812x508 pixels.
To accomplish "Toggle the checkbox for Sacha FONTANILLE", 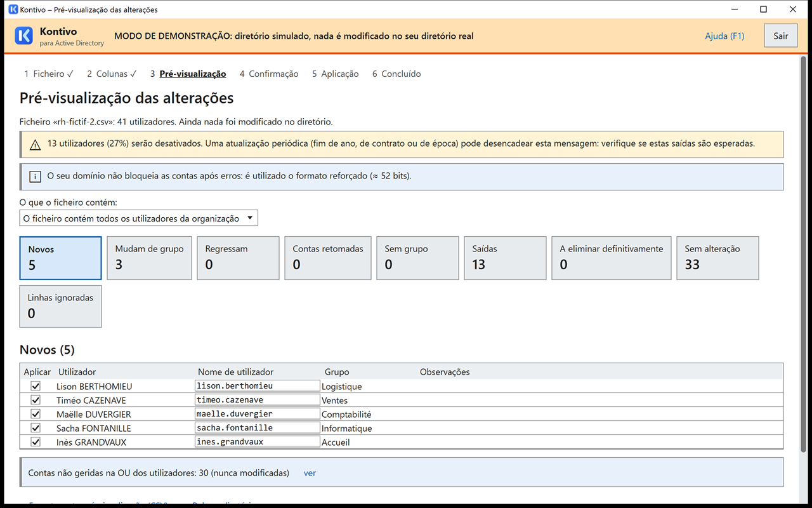I will [x=36, y=428].
